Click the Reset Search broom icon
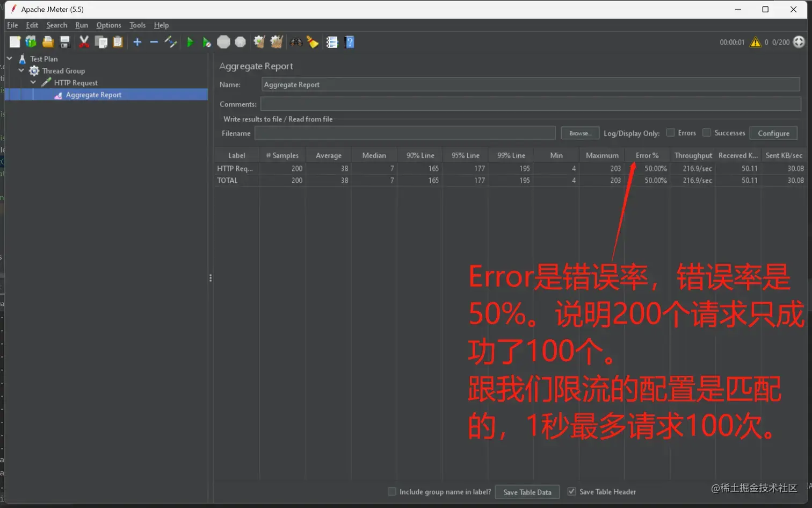The width and height of the screenshot is (812, 508). coord(313,42)
